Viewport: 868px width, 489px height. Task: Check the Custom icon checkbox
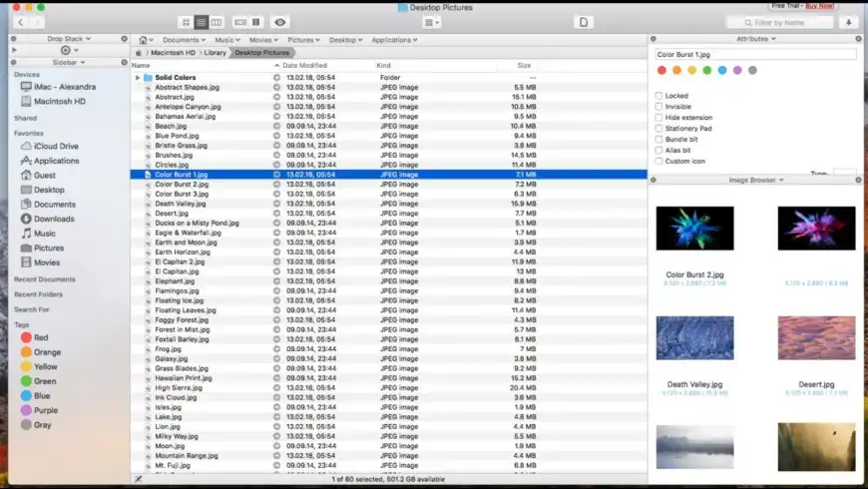(x=658, y=161)
